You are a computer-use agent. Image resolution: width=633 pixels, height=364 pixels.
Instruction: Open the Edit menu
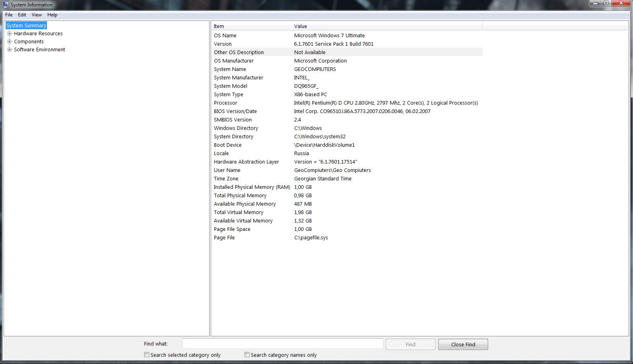(x=22, y=15)
